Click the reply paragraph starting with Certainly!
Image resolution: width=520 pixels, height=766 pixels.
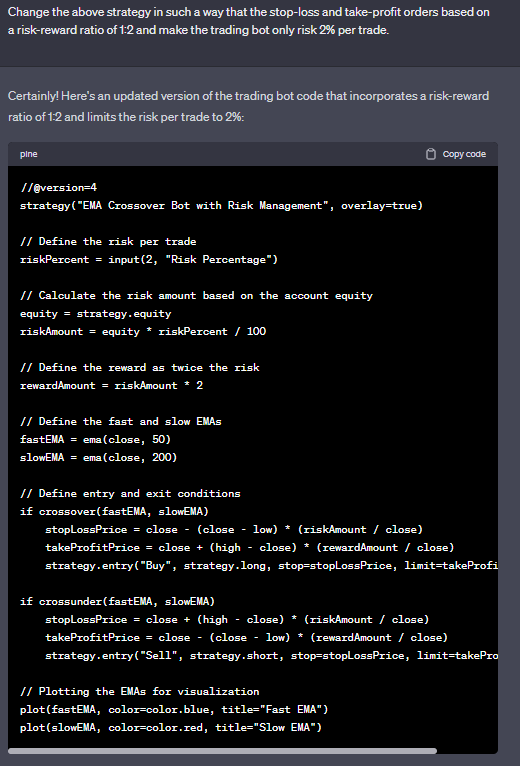[x=248, y=106]
